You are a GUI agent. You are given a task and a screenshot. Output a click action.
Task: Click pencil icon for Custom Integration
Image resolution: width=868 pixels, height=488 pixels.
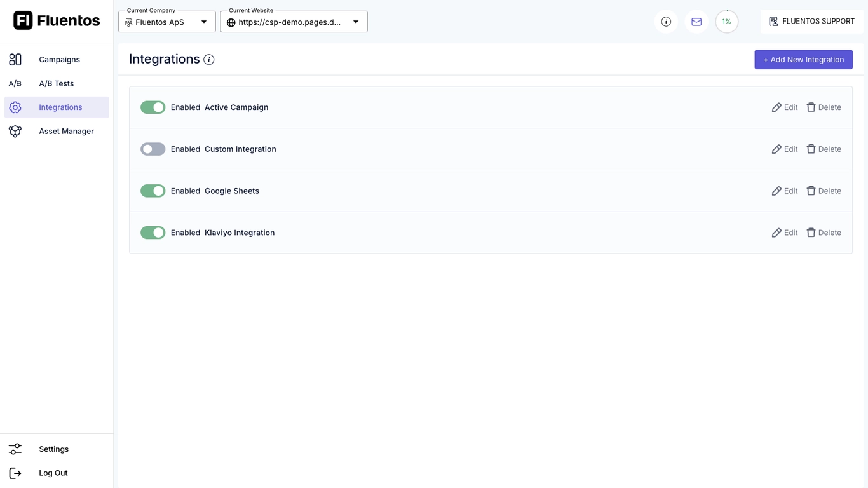[x=776, y=149]
